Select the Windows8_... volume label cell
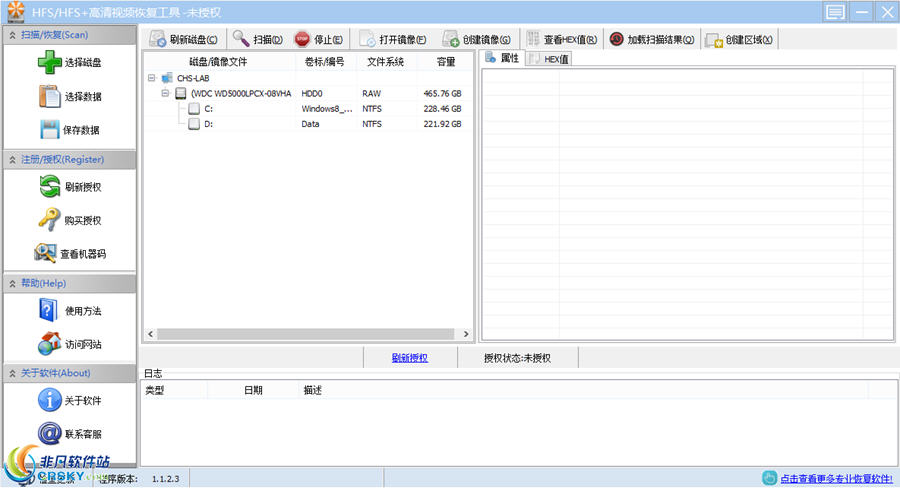The width and height of the screenshot is (900, 488). coord(327,109)
